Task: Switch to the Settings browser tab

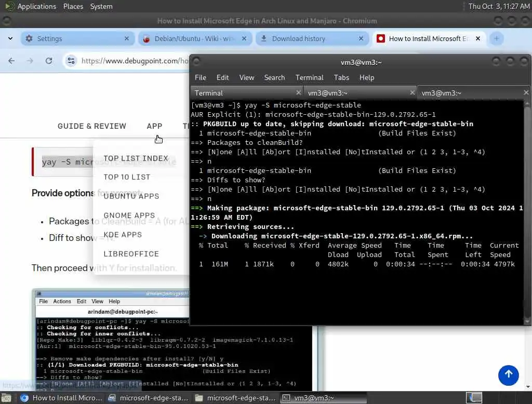Action: (77, 38)
